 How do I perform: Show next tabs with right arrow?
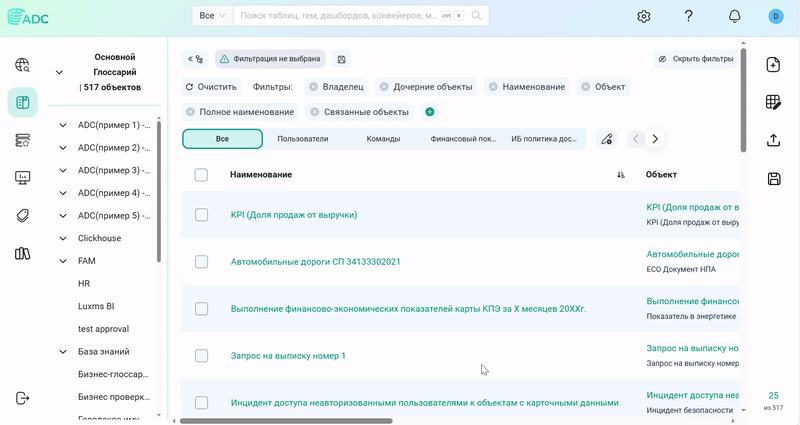[x=655, y=139]
